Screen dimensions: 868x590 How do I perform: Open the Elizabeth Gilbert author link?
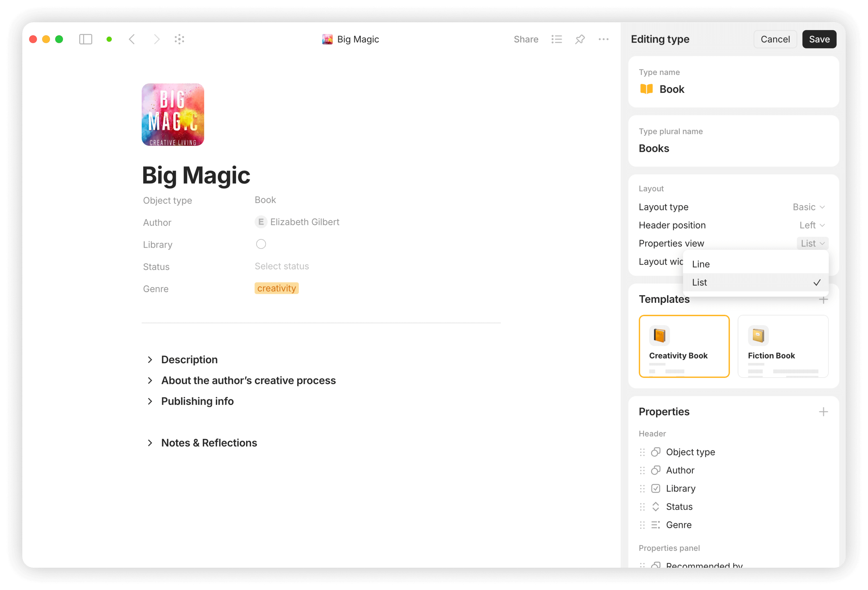tap(297, 222)
